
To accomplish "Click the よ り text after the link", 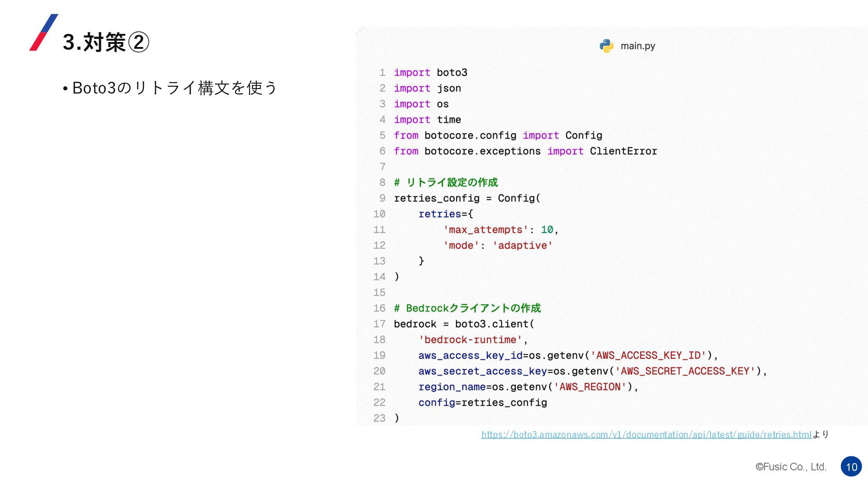I will click(x=821, y=435).
